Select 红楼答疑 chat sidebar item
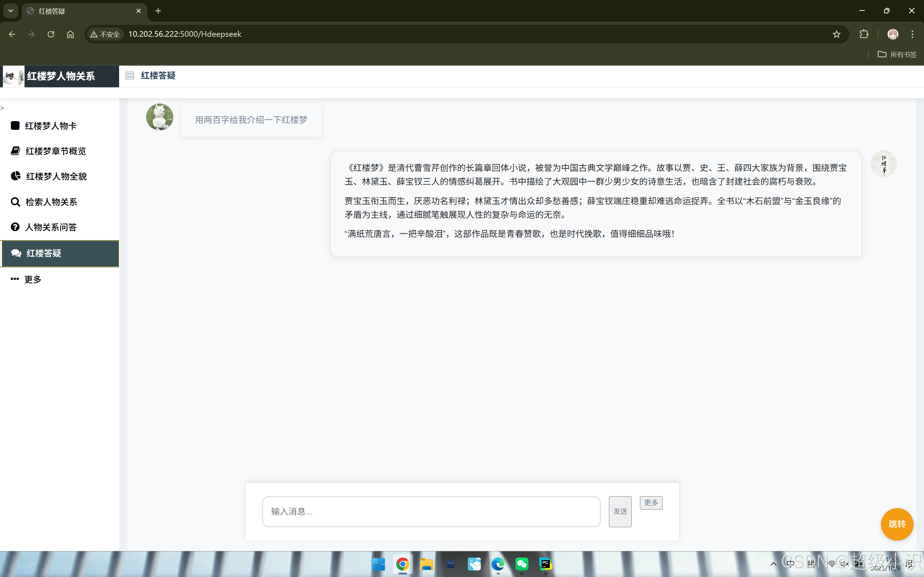924x577 pixels. (x=44, y=254)
